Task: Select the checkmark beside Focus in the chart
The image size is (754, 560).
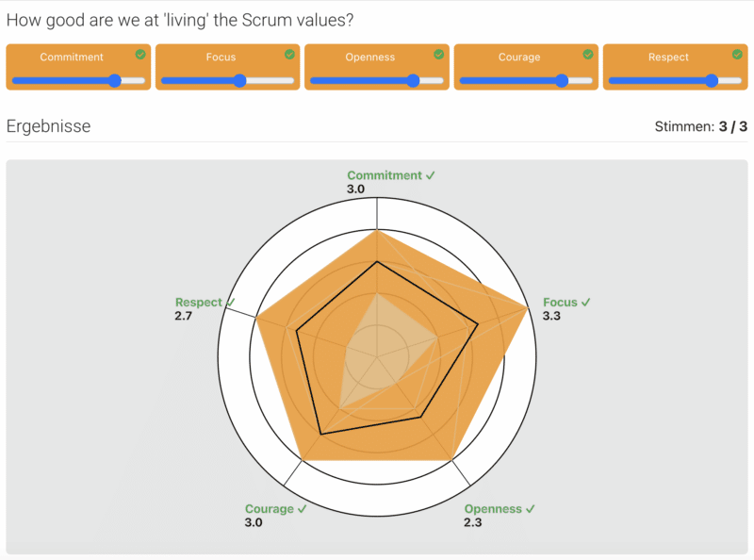Action: (584, 303)
